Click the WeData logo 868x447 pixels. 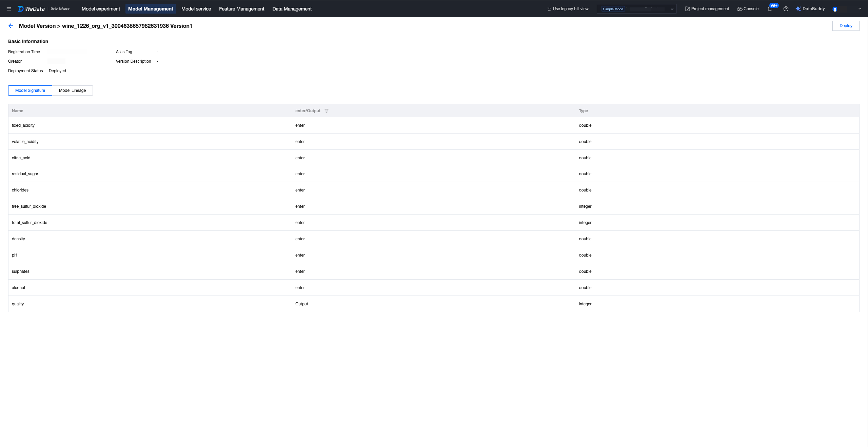[x=31, y=9]
